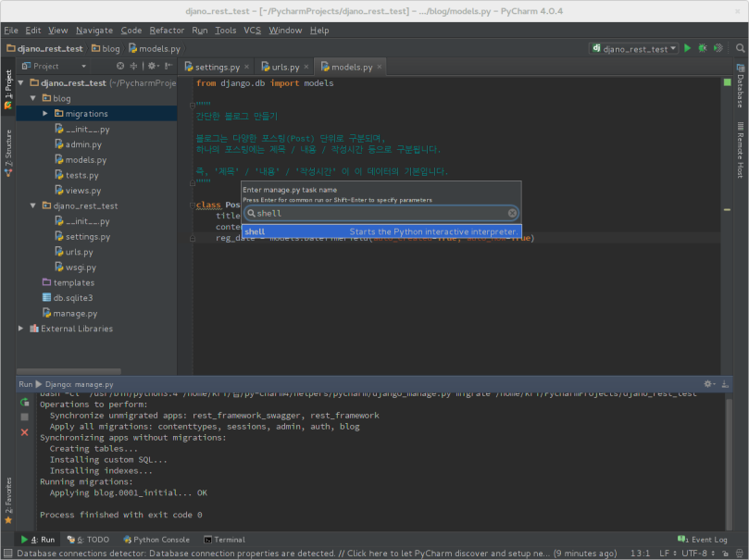749x560 pixels.
Task: Open the Tools menu
Action: tap(226, 30)
